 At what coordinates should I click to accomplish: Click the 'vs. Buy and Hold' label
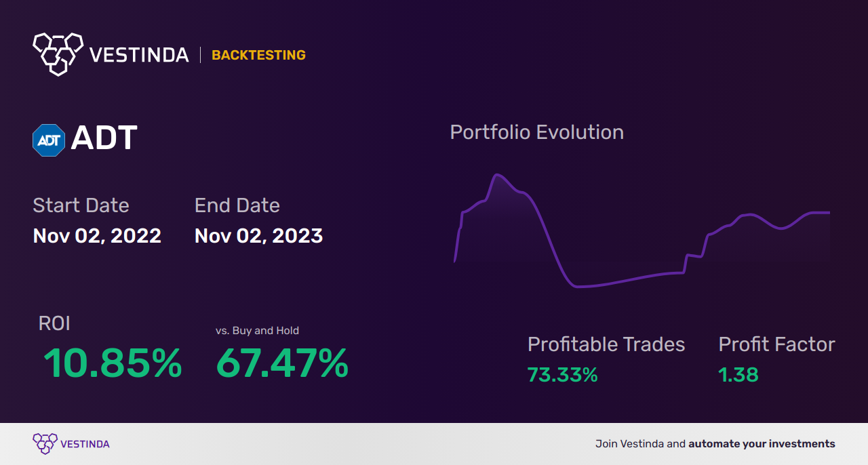(257, 331)
